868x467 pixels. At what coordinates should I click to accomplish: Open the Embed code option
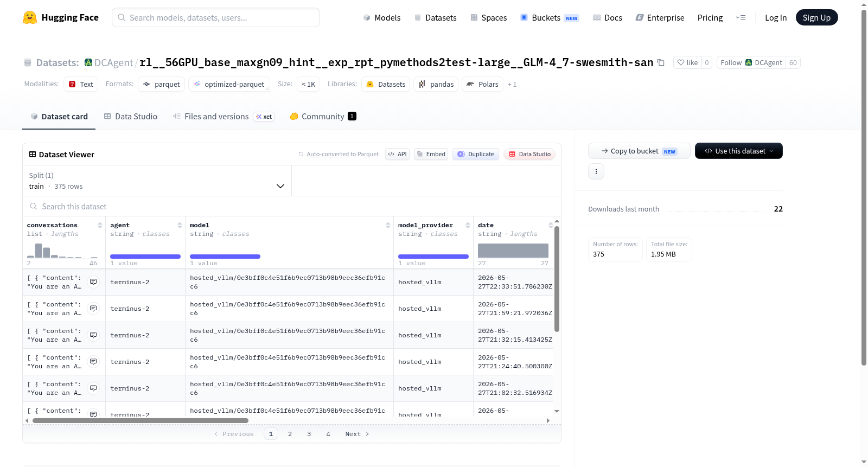coord(431,154)
